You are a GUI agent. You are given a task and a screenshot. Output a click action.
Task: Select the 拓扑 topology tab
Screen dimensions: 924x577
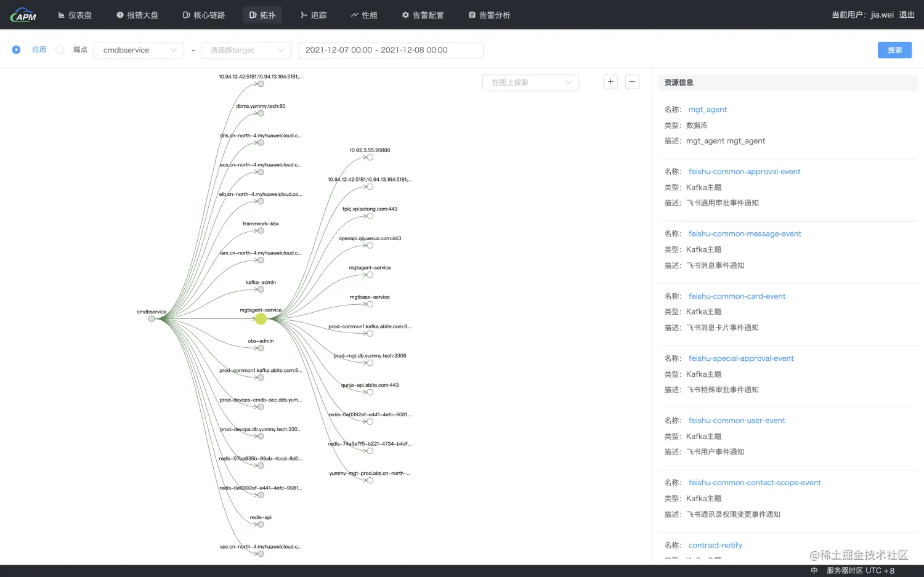262,15
